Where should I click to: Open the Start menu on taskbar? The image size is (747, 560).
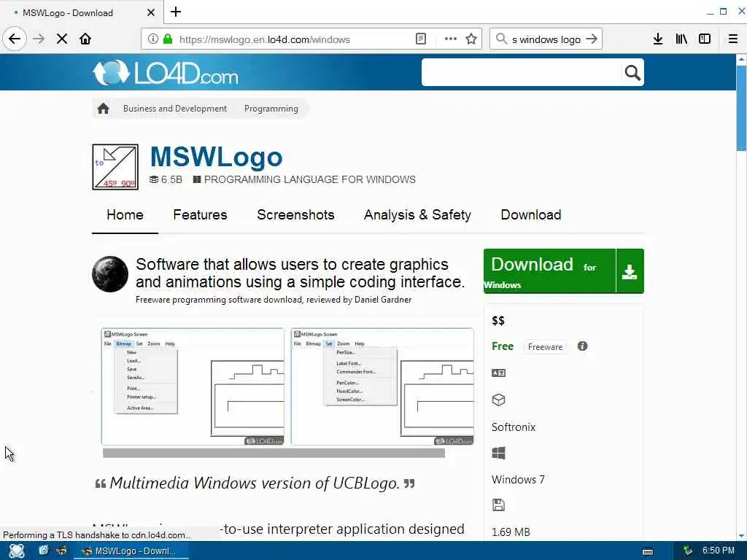[17, 551]
